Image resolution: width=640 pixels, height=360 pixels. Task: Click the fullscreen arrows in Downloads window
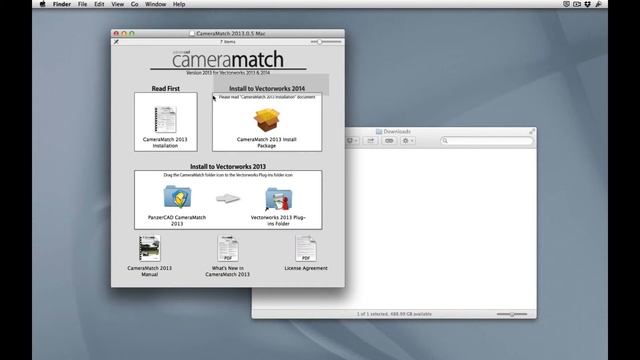pyautogui.click(x=531, y=131)
